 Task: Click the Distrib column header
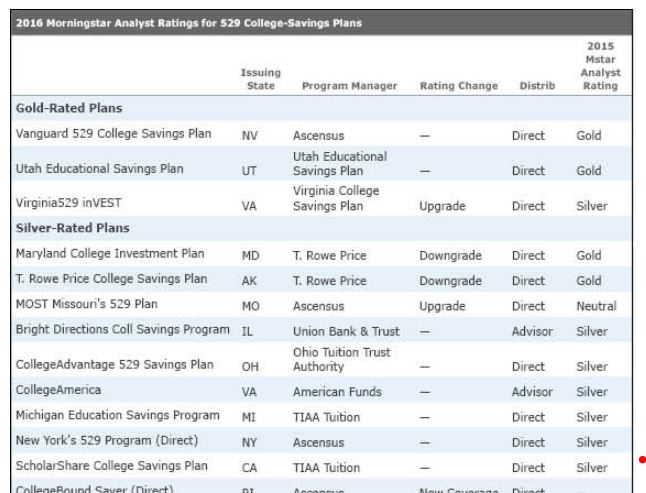pyautogui.click(x=537, y=86)
